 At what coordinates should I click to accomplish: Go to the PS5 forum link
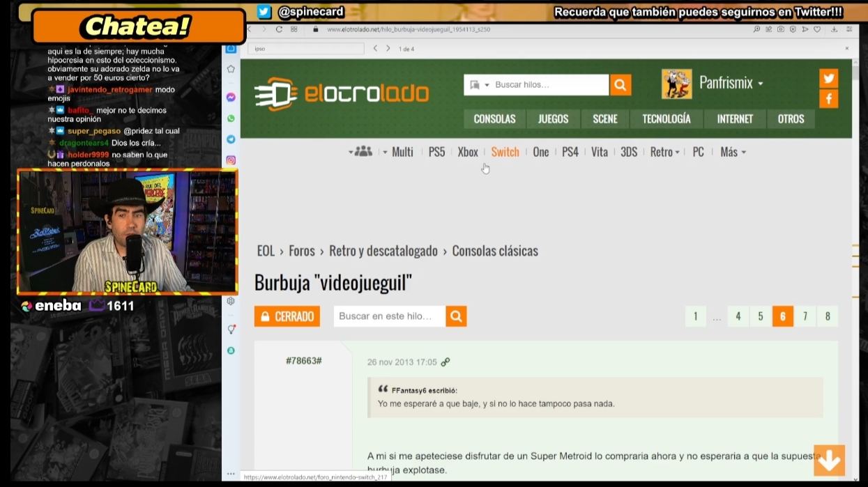pos(436,152)
